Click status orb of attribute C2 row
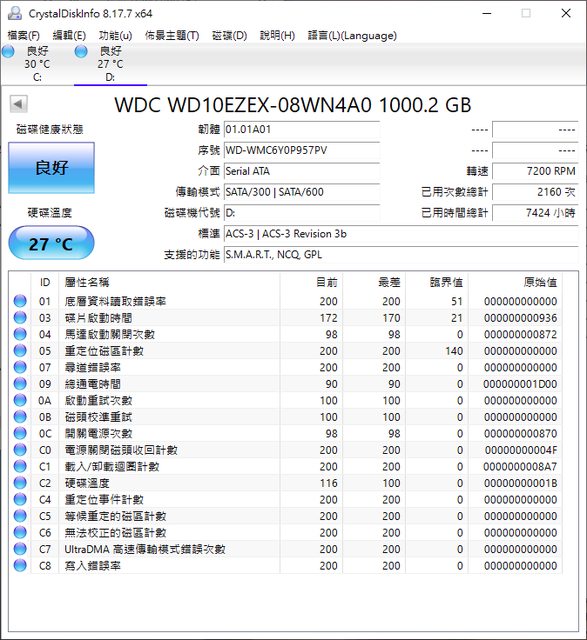Viewport: 587px width, 640px height. [x=20, y=483]
